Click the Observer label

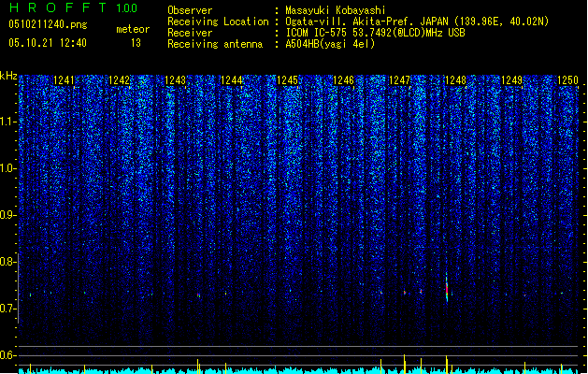coord(190,10)
